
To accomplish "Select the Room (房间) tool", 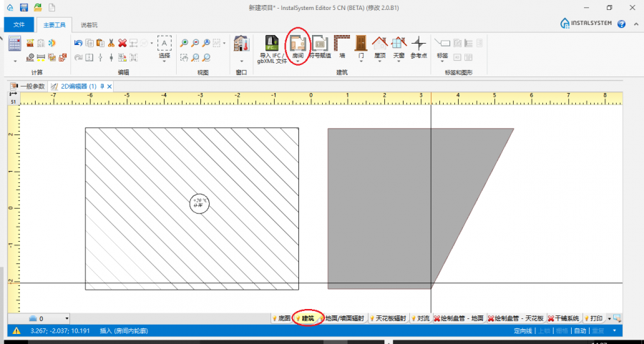I will [298, 46].
